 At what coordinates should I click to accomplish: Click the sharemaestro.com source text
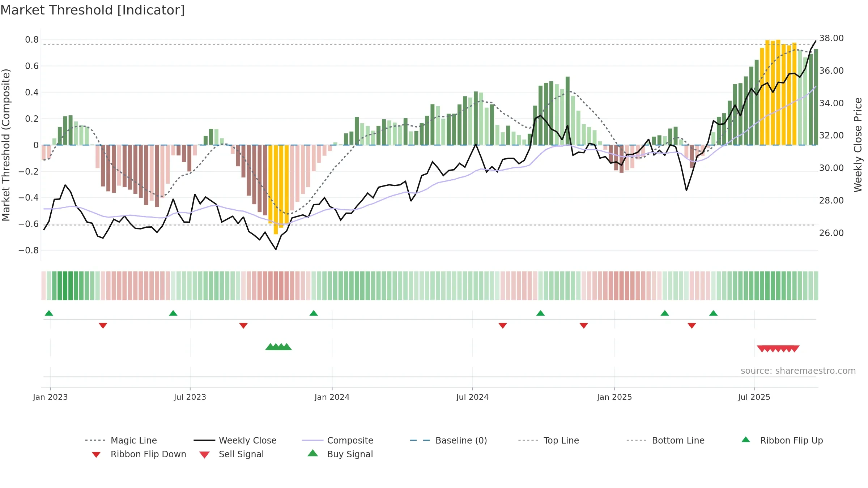click(x=798, y=371)
